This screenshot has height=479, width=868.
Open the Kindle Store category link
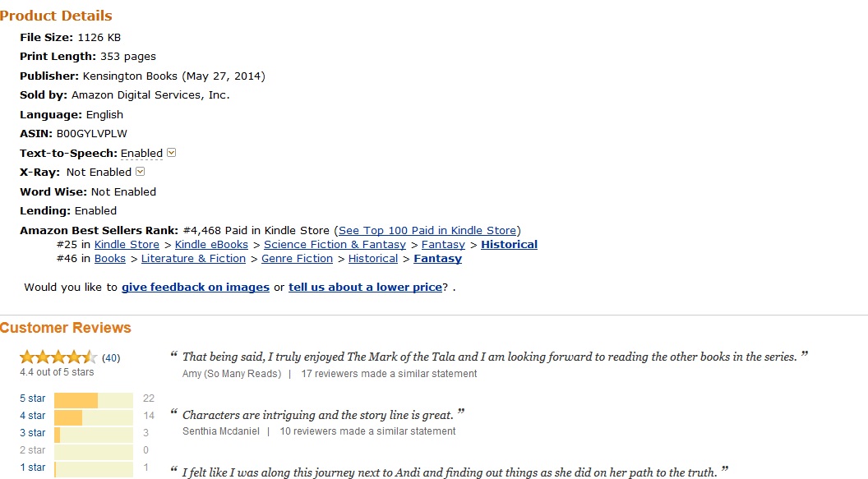127,245
